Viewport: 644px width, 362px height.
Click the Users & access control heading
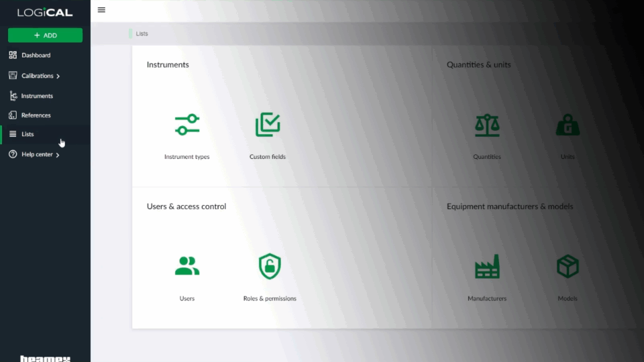point(186,206)
